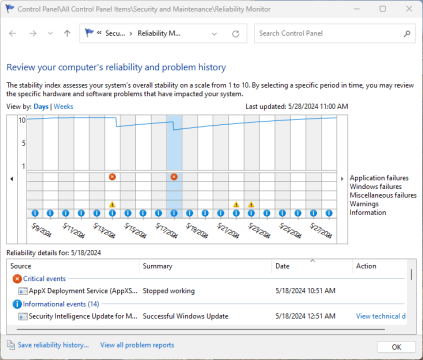
Task: Click the application failure icon on 5/14/2024
Action: (112, 177)
